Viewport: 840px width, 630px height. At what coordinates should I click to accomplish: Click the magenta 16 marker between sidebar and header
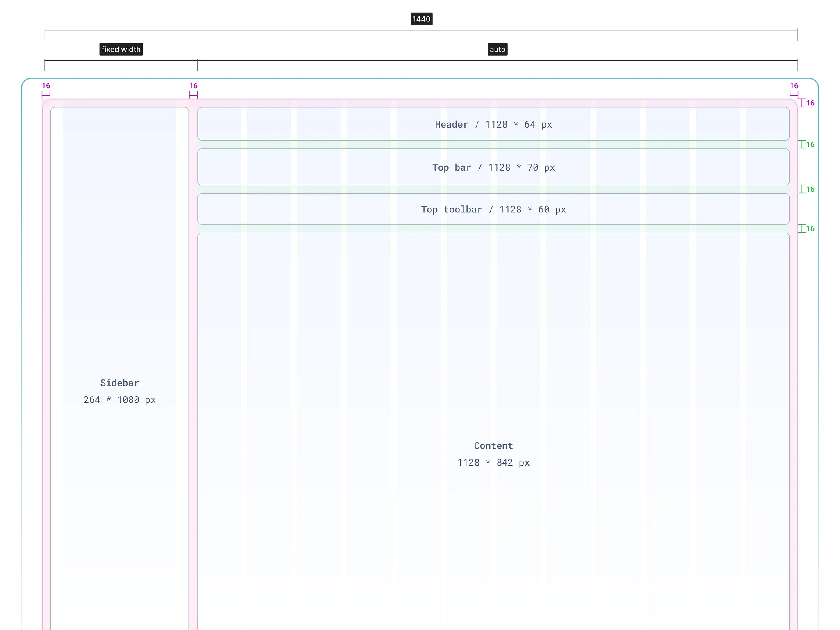click(193, 86)
